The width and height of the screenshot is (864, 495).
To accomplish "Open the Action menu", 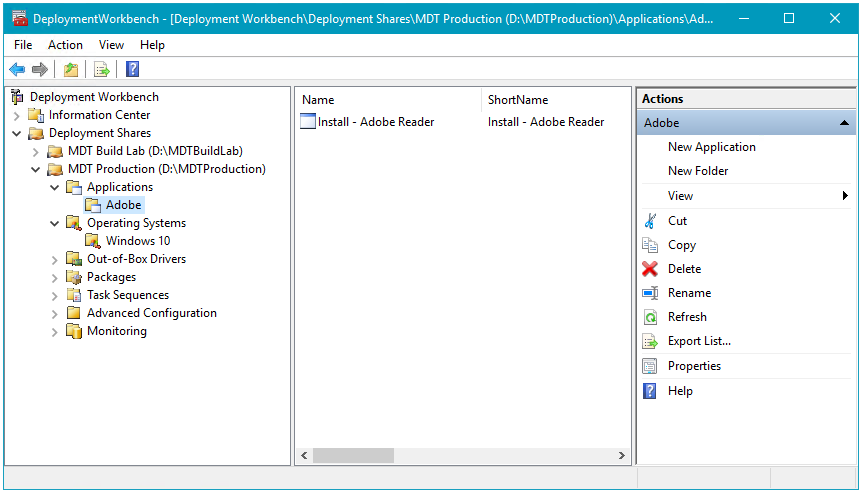I will (x=66, y=45).
